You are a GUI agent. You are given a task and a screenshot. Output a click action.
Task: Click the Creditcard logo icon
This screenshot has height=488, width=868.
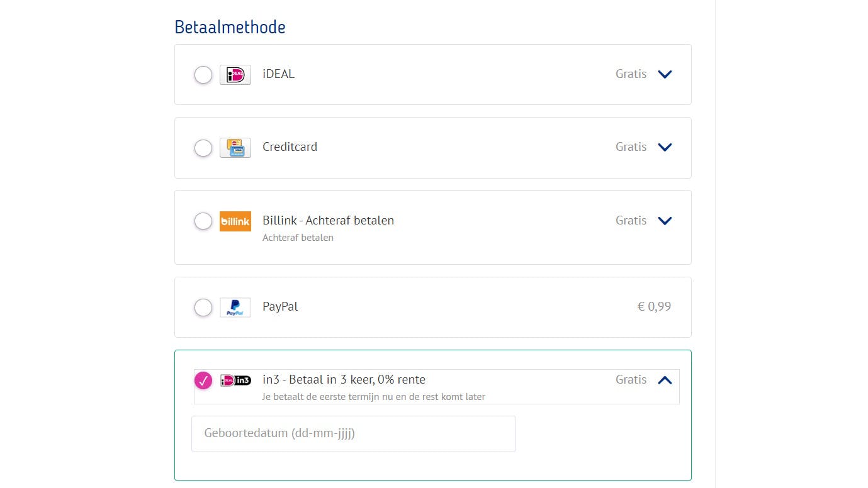[235, 148]
